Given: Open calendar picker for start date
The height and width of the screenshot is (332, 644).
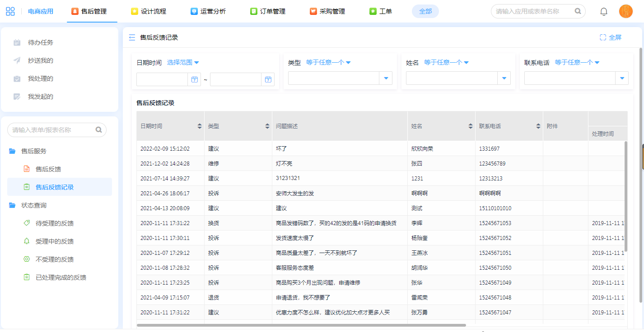Looking at the screenshot, I should (194, 80).
